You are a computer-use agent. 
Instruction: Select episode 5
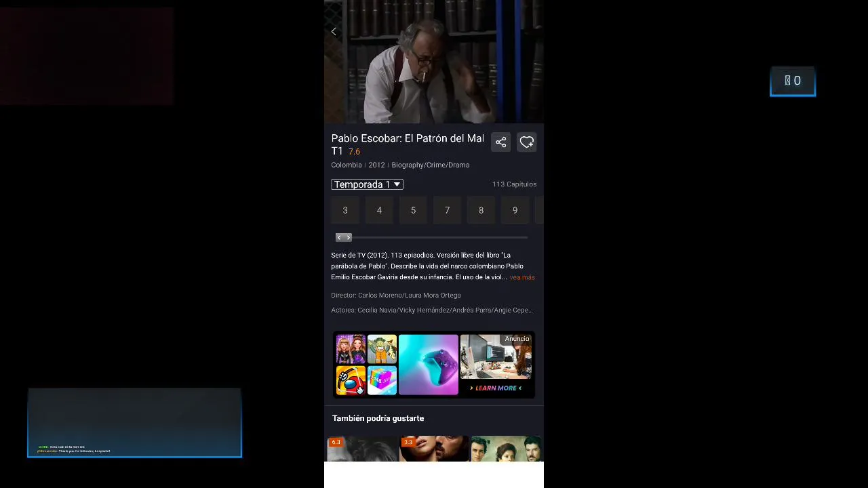[413, 210]
